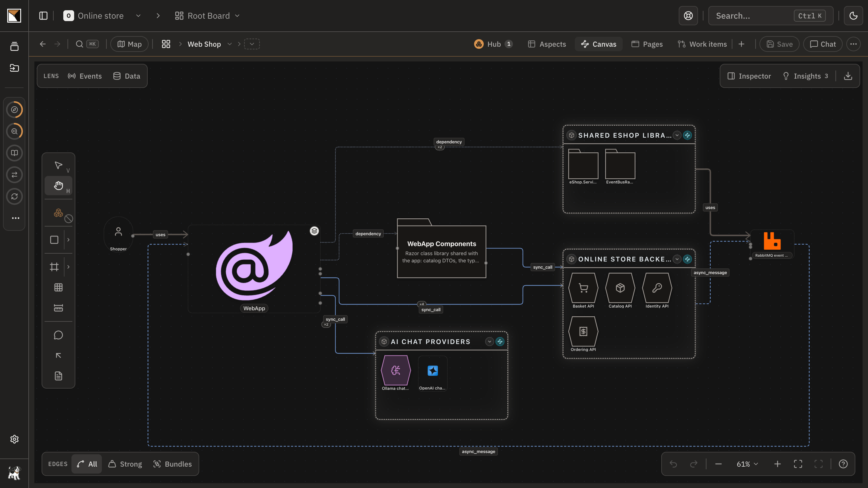Screen dimensions: 868x488
Task: Select the frame tool
Action: (54, 267)
